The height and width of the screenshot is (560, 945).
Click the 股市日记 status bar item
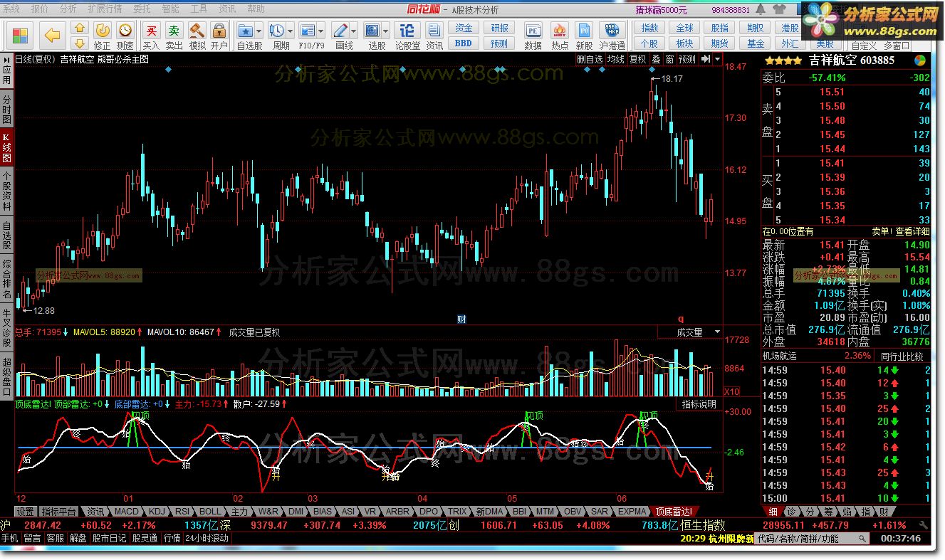[109, 539]
